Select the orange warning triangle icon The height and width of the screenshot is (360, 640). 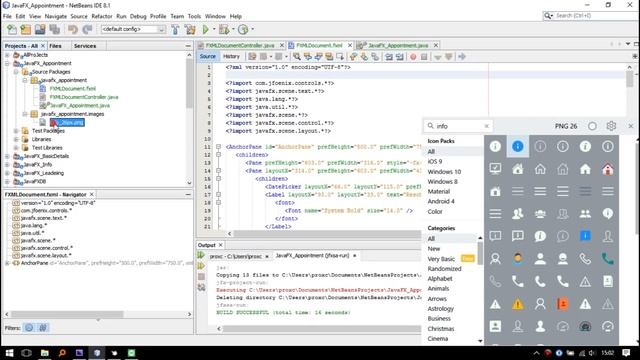(x=518, y=304)
